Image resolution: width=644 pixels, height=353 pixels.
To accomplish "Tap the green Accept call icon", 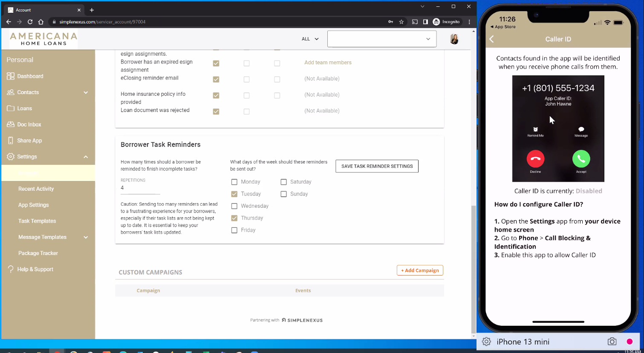I will (581, 159).
